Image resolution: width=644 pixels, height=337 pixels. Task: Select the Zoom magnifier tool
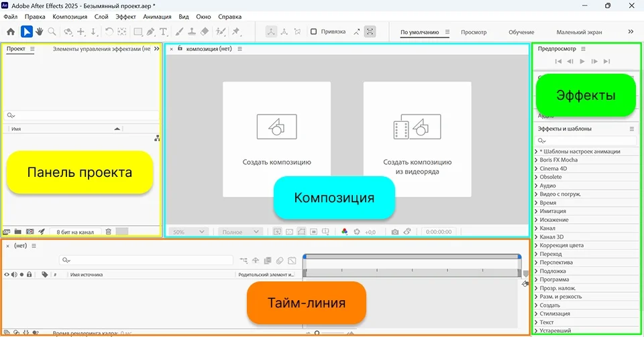pyautogui.click(x=52, y=31)
